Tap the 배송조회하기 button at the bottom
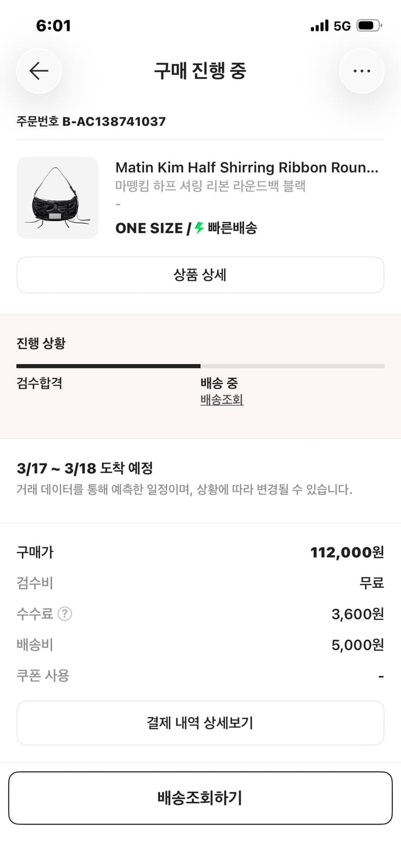Screen dimensions: 401x868 pyautogui.click(x=200, y=797)
